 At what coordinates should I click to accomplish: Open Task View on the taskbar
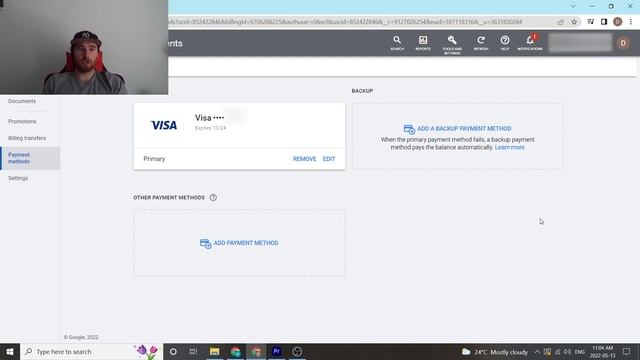pos(193,351)
